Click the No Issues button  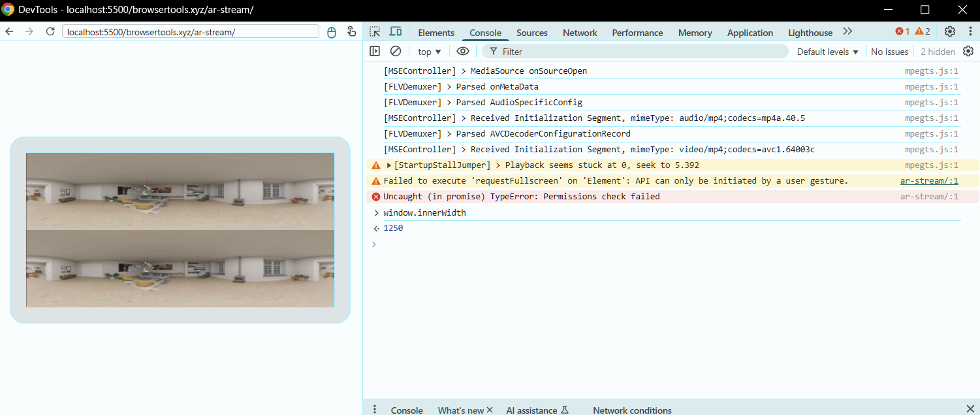tap(889, 52)
